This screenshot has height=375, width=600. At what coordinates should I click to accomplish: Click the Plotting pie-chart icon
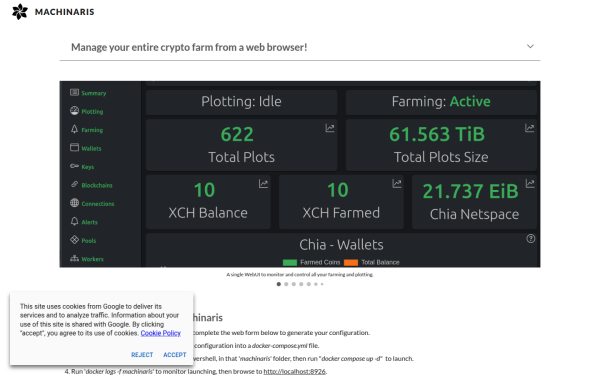pos(74,111)
